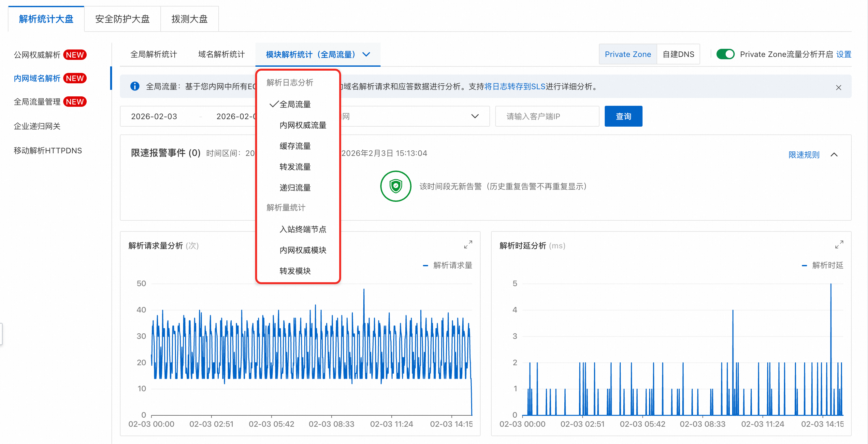Click the 查询 button
The height and width of the screenshot is (444, 868).
point(623,117)
